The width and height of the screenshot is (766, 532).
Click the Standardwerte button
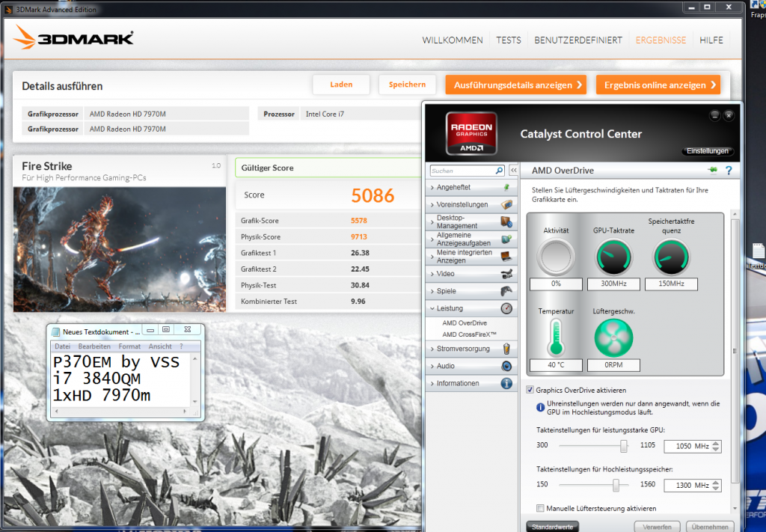pyautogui.click(x=553, y=527)
